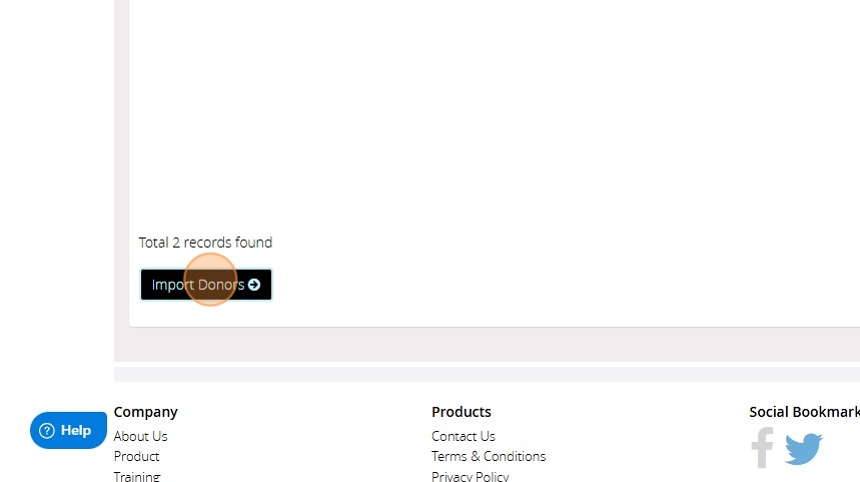The image size is (860, 482).
Task: Open the Twitter bird icon
Action: coord(804,449)
